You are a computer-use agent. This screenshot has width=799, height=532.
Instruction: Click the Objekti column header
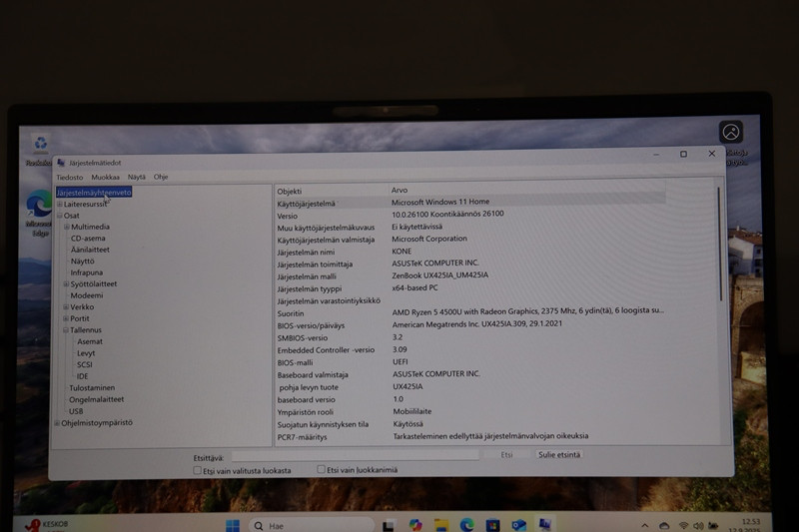tap(332, 191)
